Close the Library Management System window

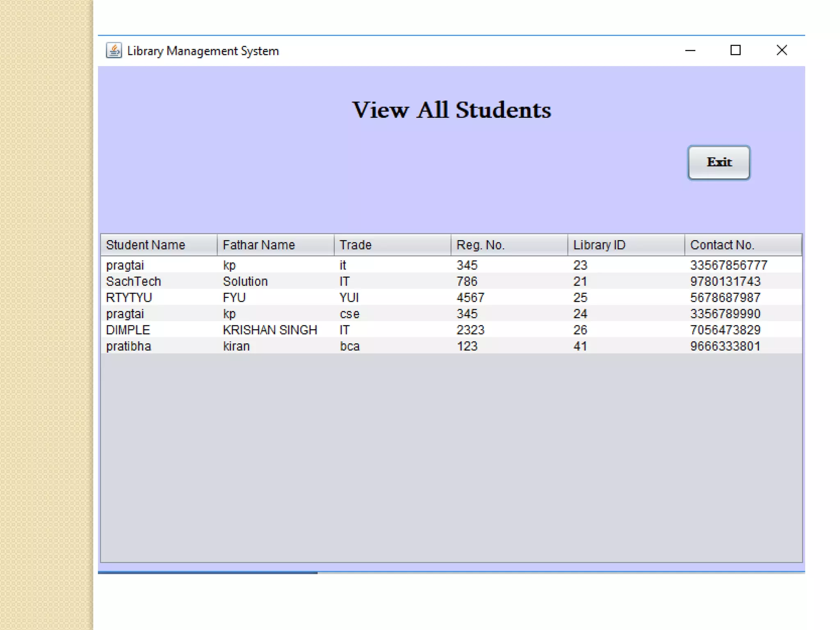tap(781, 50)
